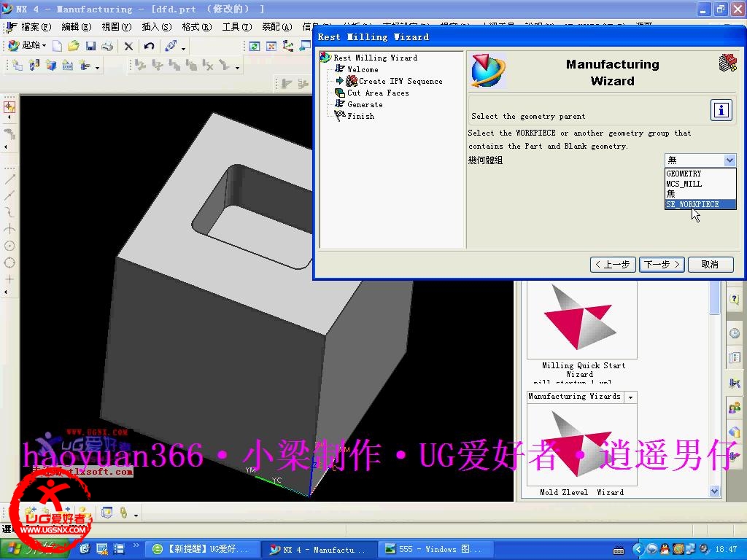Screen dimensions: 747x560
Task: Select Welcome step in wizard tree
Action: tap(362, 69)
